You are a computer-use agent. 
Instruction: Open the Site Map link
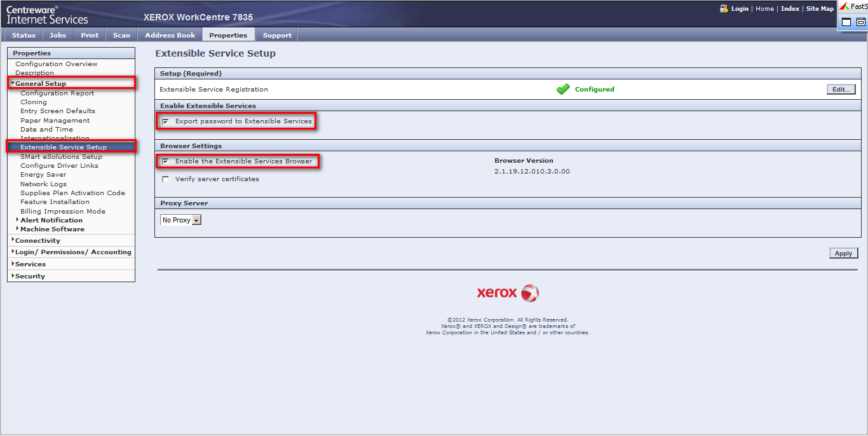tap(820, 9)
